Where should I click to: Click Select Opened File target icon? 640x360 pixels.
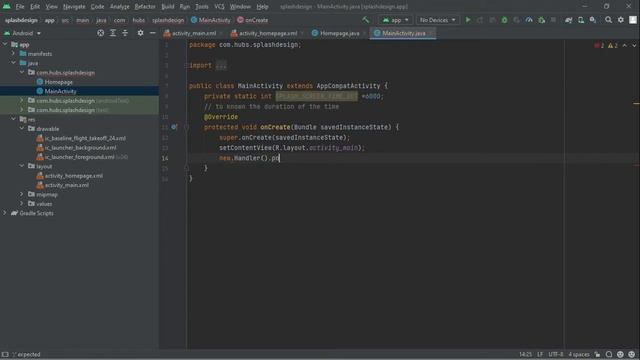pos(100,33)
